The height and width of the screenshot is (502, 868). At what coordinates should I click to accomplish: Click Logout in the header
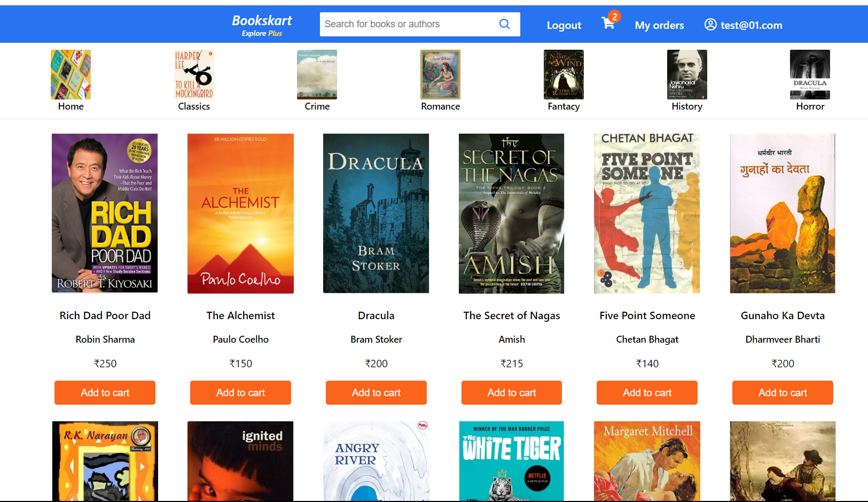pyautogui.click(x=564, y=25)
